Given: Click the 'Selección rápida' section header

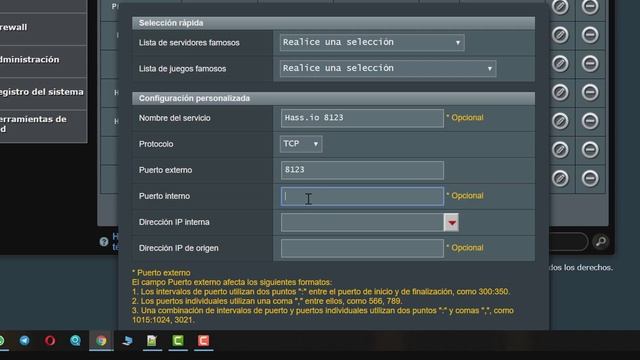Looking at the screenshot, I should click(333, 23).
